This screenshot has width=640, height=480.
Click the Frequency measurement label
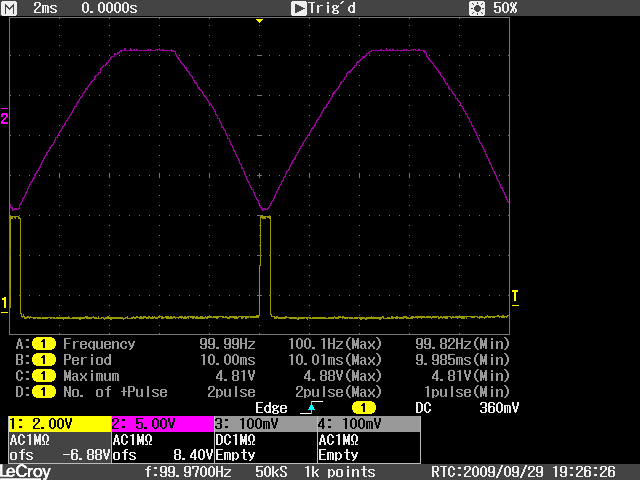(99, 344)
